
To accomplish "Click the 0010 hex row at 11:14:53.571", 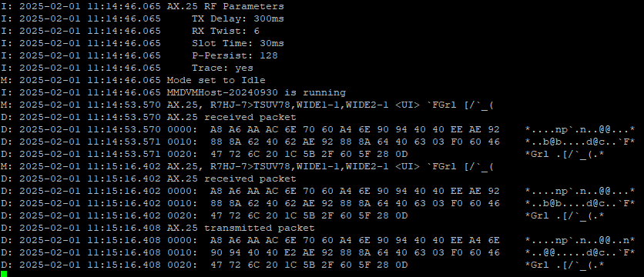I will click(x=318, y=142).
